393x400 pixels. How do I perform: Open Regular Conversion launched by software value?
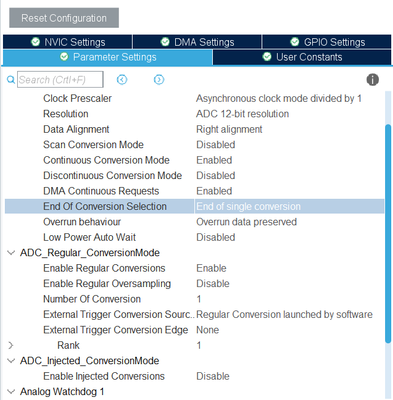point(284,314)
